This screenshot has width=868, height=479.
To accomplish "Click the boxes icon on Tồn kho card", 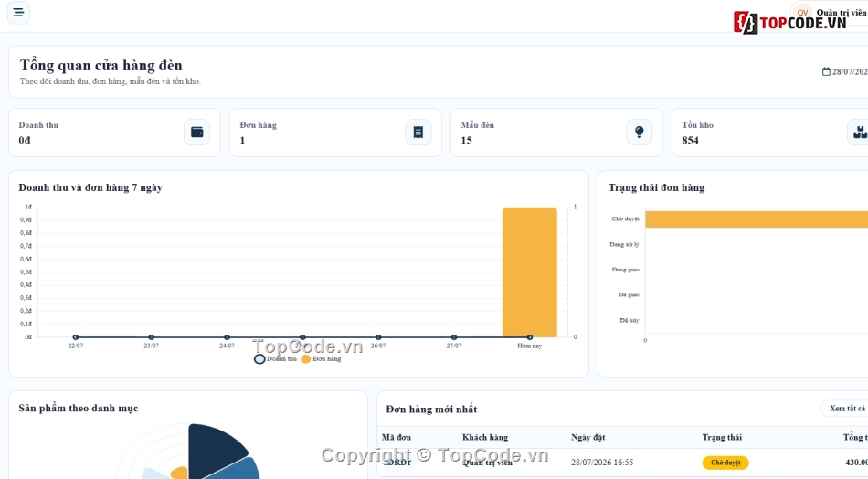I will click(859, 133).
